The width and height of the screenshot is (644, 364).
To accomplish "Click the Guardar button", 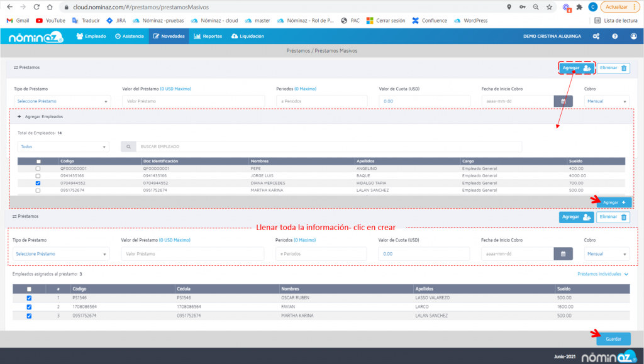I will coord(613,339).
